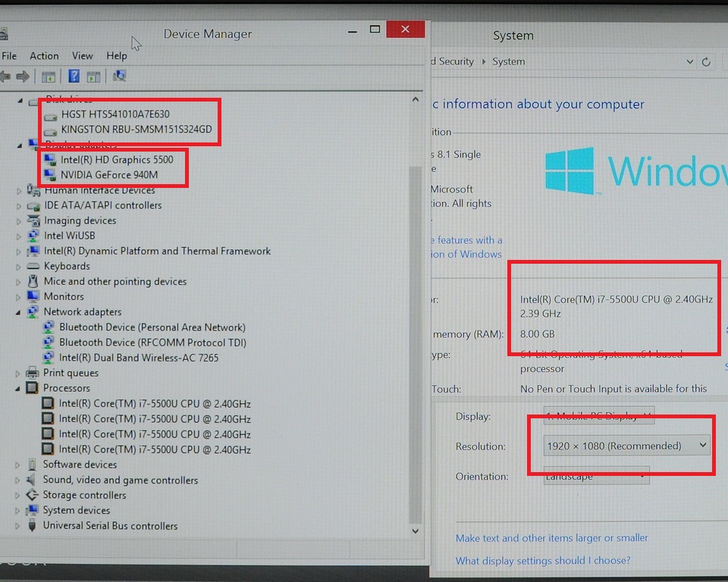Click the Mice category icon
Image resolution: width=728 pixels, height=582 pixels.
(33, 281)
